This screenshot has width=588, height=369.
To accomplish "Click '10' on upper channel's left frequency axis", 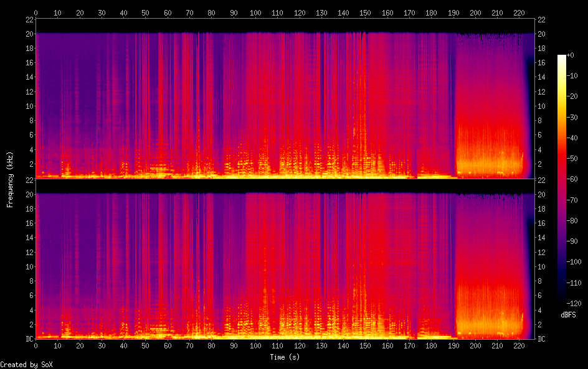I will pos(30,106).
